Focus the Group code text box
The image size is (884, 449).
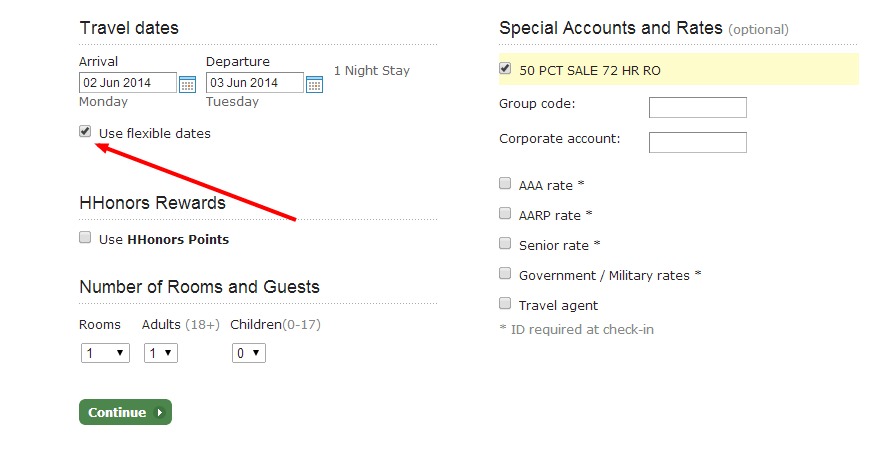(x=697, y=107)
